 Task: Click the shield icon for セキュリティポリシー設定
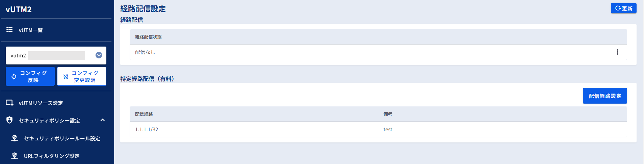(10, 120)
